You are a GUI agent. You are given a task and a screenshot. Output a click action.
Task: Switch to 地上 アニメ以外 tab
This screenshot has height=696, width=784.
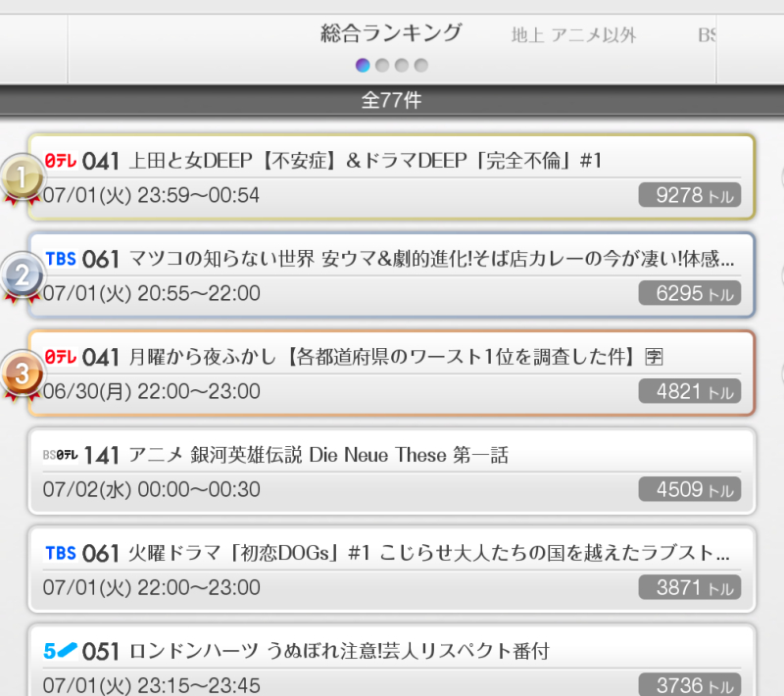573,35
